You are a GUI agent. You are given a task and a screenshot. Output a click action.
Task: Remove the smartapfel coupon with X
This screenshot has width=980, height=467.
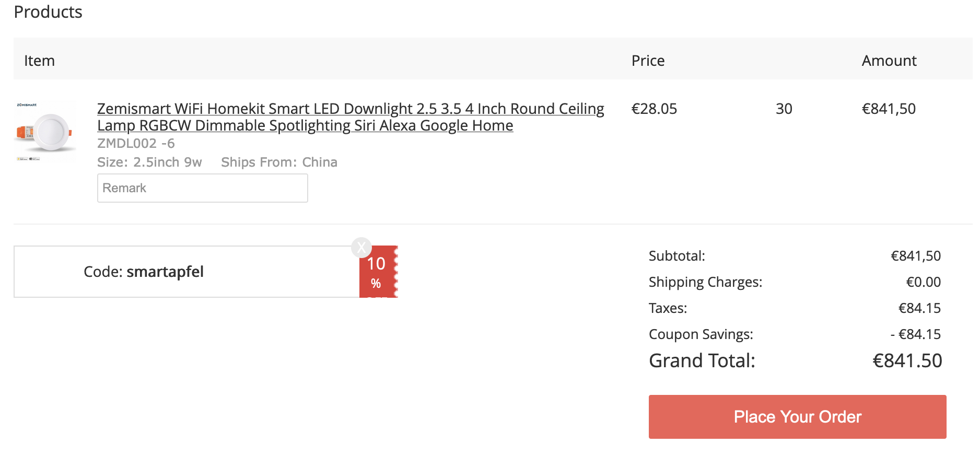coord(361,248)
